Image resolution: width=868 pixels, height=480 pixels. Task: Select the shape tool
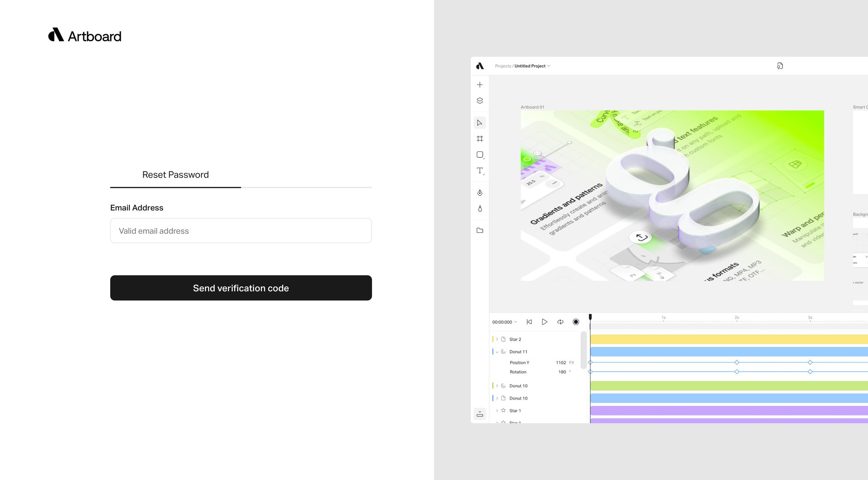pyautogui.click(x=480, y=155)
